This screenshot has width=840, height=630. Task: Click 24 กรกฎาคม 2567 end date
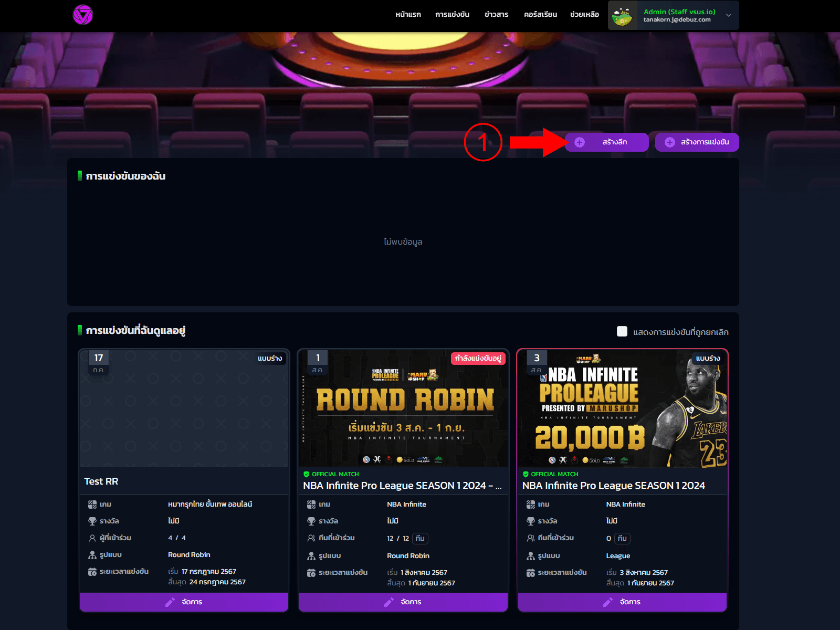click(217, 582)
